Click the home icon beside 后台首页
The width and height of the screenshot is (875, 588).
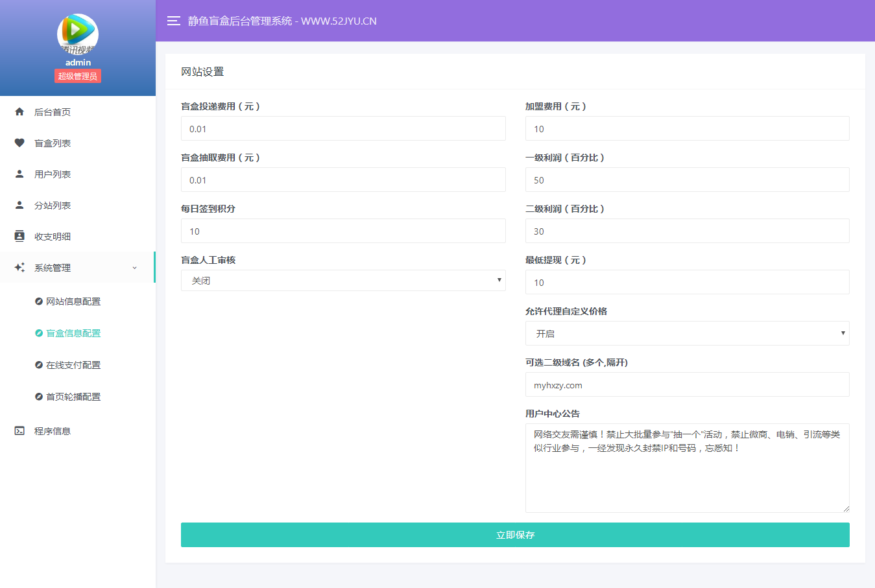pyautogui.click(x=19, y=112)
